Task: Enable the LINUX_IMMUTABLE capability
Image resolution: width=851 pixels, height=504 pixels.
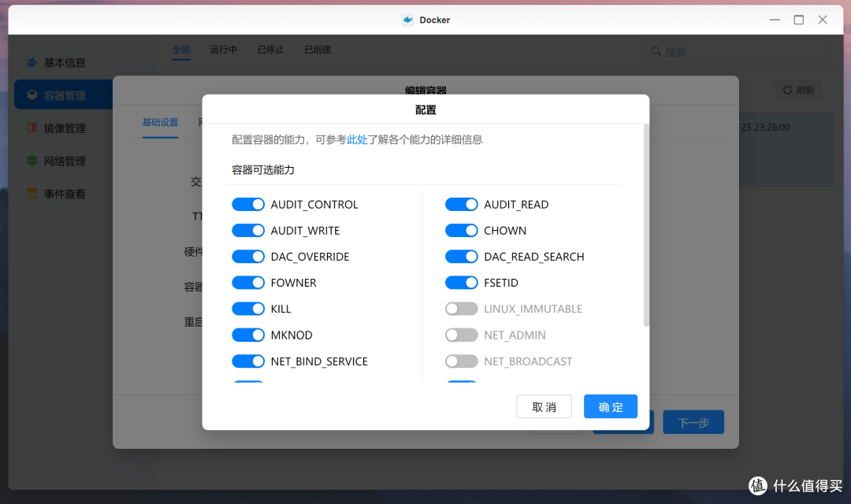Action: click(x=461, y=309)
